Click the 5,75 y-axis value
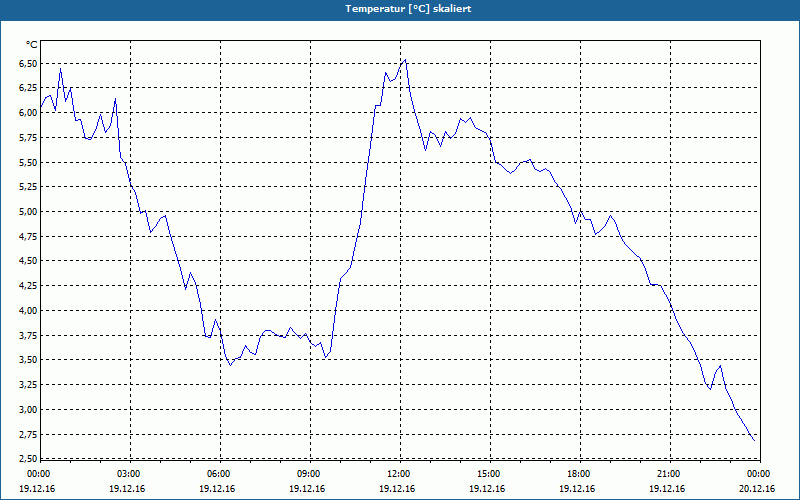800x500 pixels. tap(28, 138)
